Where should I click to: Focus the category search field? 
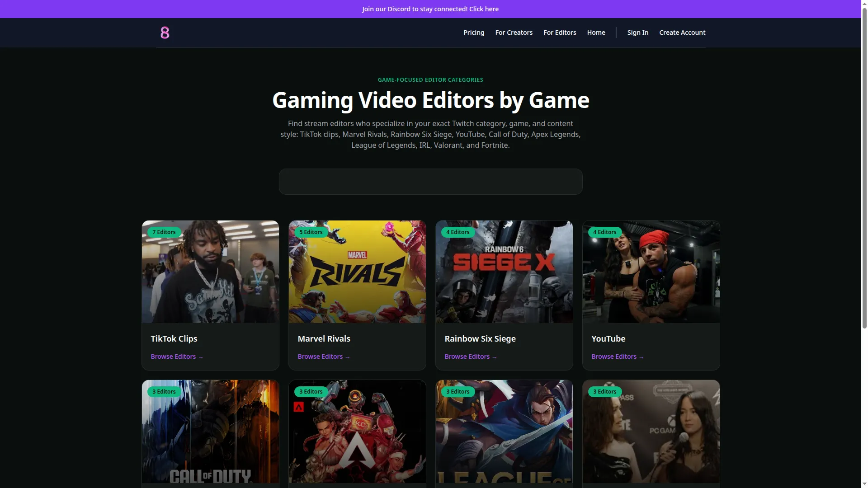coord(430,182)
